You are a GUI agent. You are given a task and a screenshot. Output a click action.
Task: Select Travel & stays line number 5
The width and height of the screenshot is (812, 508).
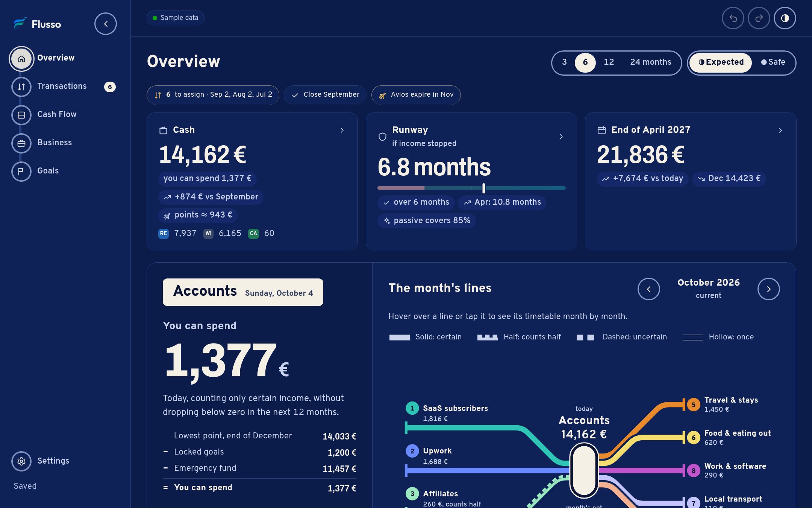[694, 405]
